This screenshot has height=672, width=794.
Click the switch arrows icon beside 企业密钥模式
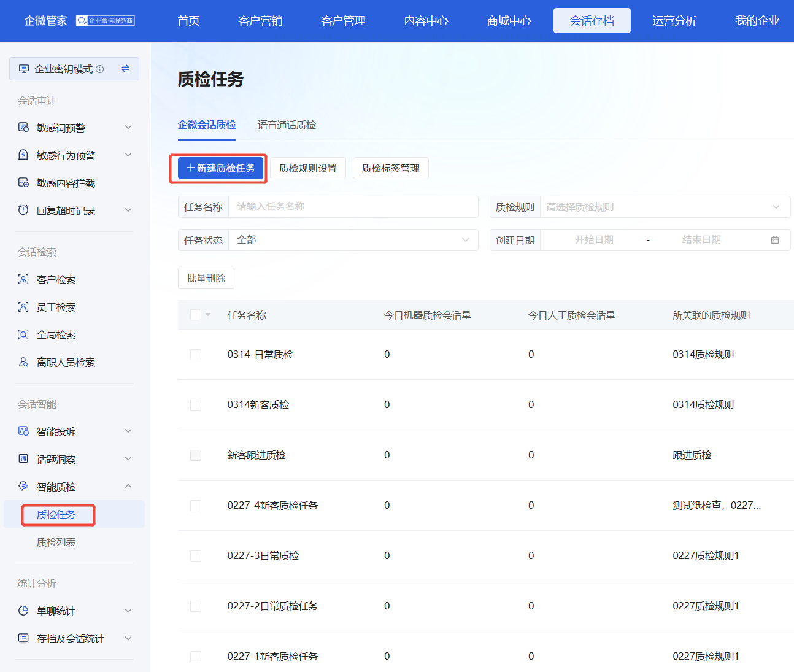click(x=125, y=69)
